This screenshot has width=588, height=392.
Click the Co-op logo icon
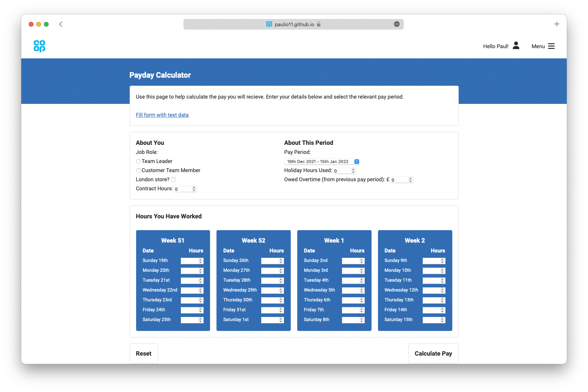click(39, 46)
